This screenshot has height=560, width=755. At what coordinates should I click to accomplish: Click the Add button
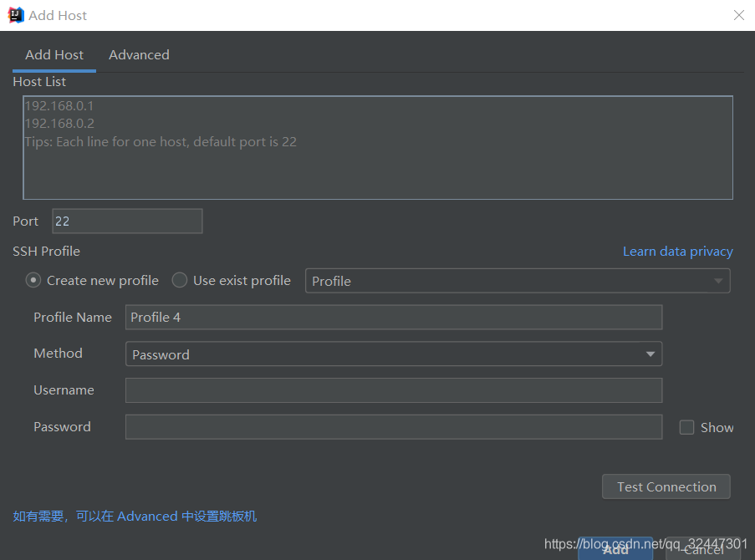615,549
